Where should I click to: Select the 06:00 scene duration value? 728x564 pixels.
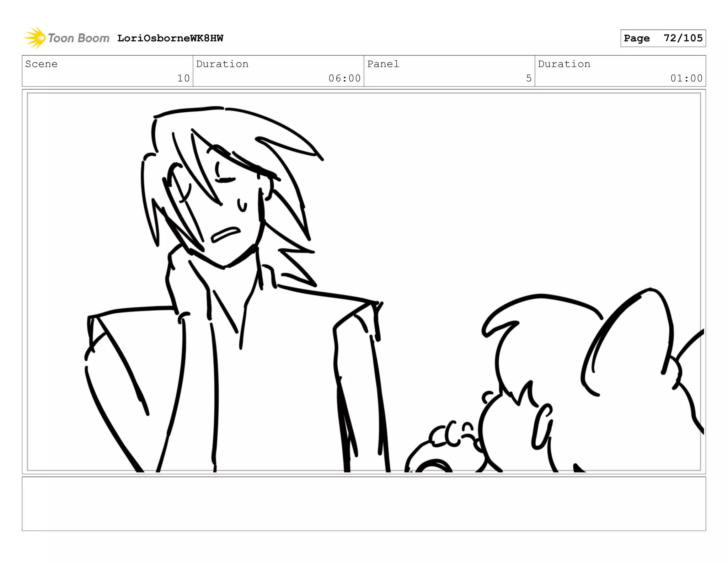pos(344,78)
